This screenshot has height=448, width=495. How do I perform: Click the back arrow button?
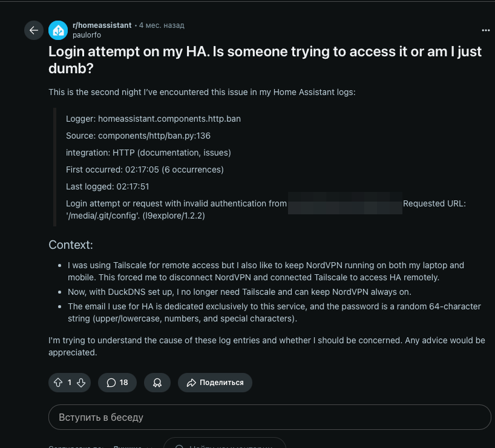34,30
